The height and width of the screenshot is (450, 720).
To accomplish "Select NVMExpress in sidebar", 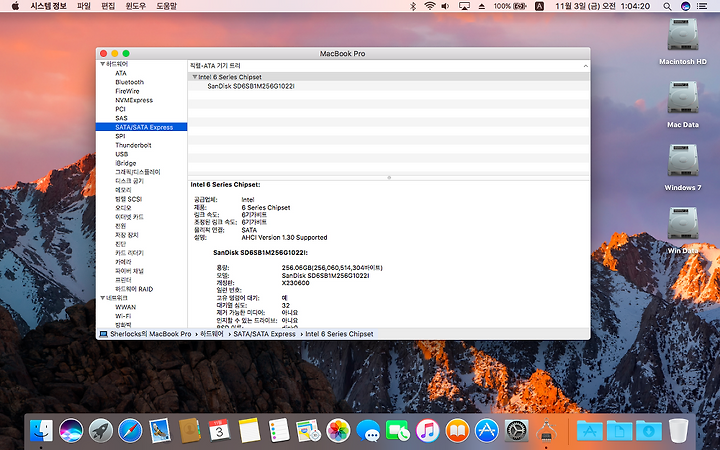I will (x=134, y=100).
